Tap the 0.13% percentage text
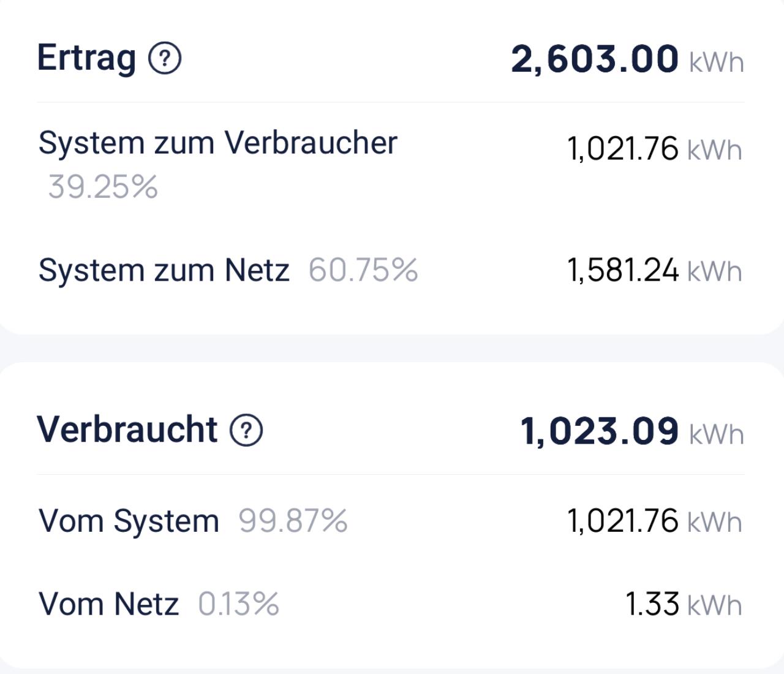Screen dimensions: 784x674 click(238, 604)
